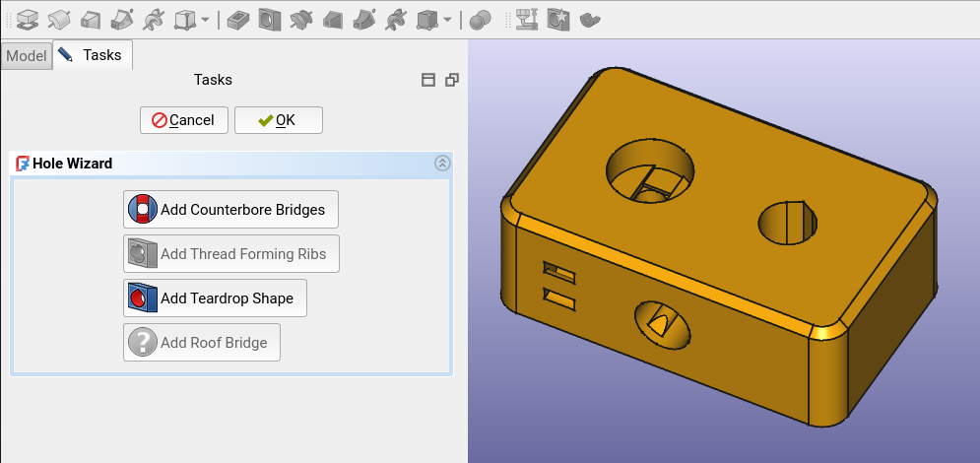Screen dimensions: 980x463
Task: Click the Additive Box primitive icon
Action: pyautogui.click(x=184, y=20)
